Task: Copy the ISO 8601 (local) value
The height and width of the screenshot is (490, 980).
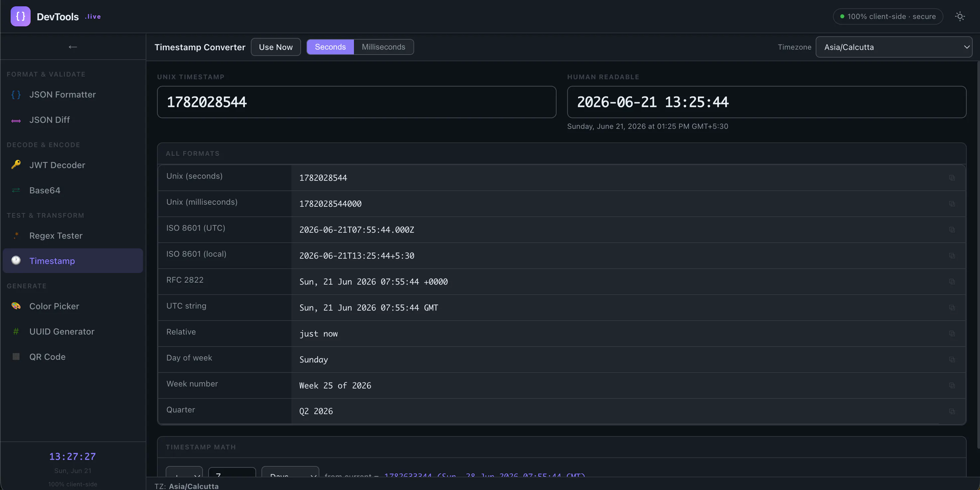Action: (x=952, y=255)
